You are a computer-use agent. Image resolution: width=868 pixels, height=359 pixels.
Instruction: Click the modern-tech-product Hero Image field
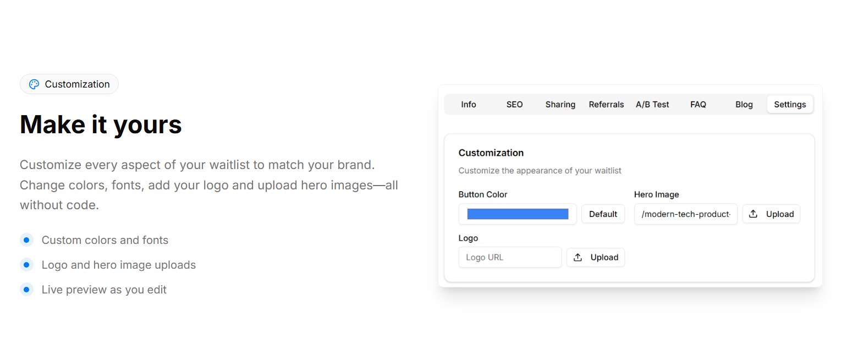pyautogui.click(x=685, y=214)
